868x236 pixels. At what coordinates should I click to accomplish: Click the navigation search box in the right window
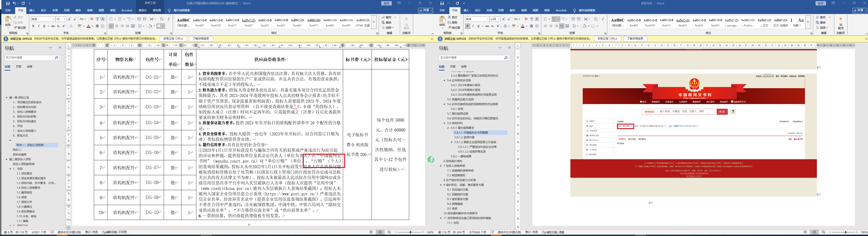[472, 58]
